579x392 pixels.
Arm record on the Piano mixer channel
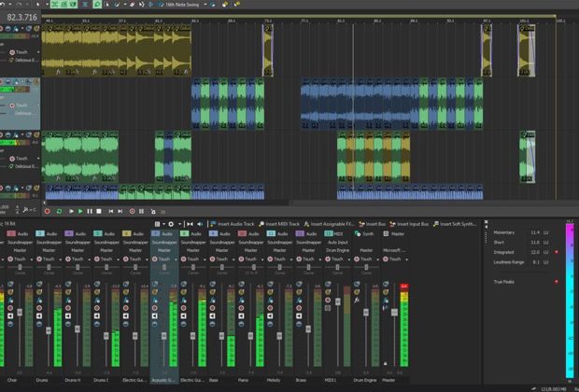[x=241, y=308]
